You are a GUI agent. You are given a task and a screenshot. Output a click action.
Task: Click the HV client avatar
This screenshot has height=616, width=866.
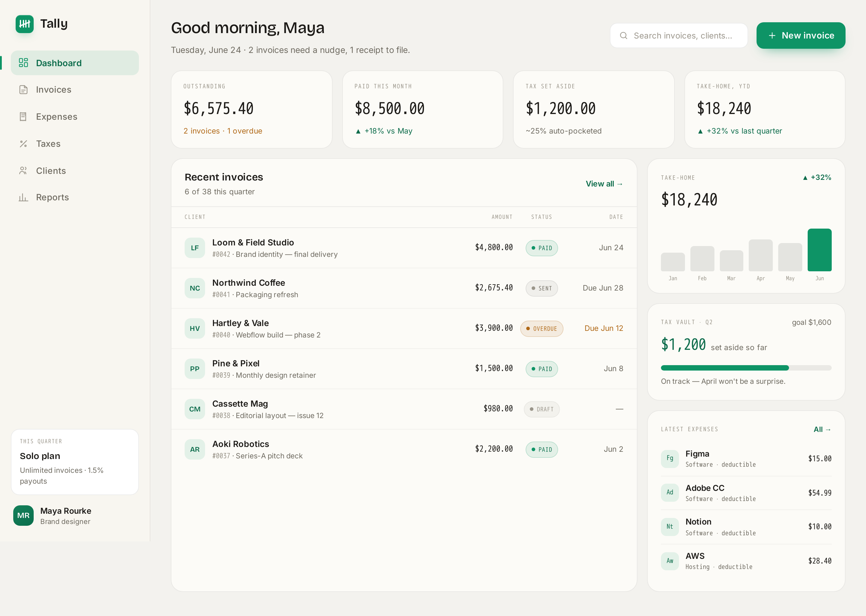pos(195,328)
